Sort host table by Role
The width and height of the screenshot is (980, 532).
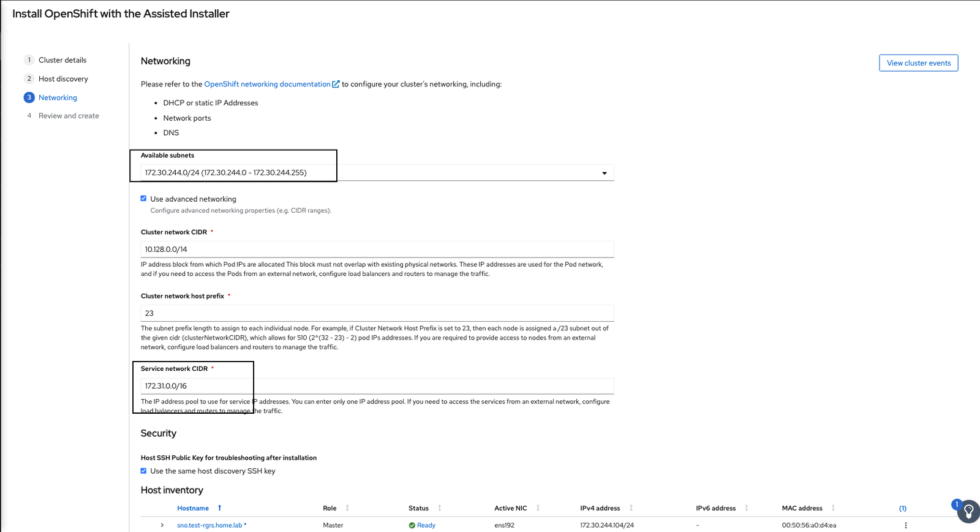pyautogui.click(x=347, y=508)
